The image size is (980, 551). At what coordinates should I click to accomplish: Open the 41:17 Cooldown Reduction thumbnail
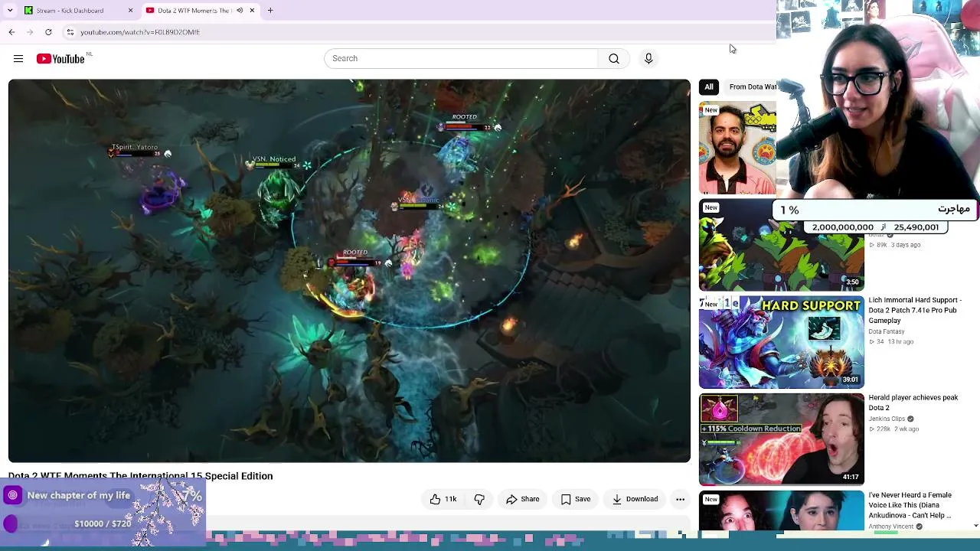click(781, 439)
